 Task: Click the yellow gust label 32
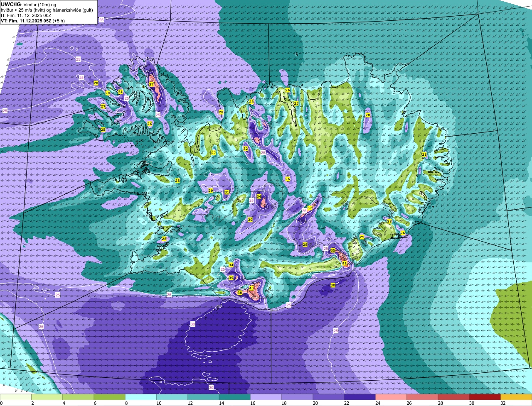pos(246,149)
